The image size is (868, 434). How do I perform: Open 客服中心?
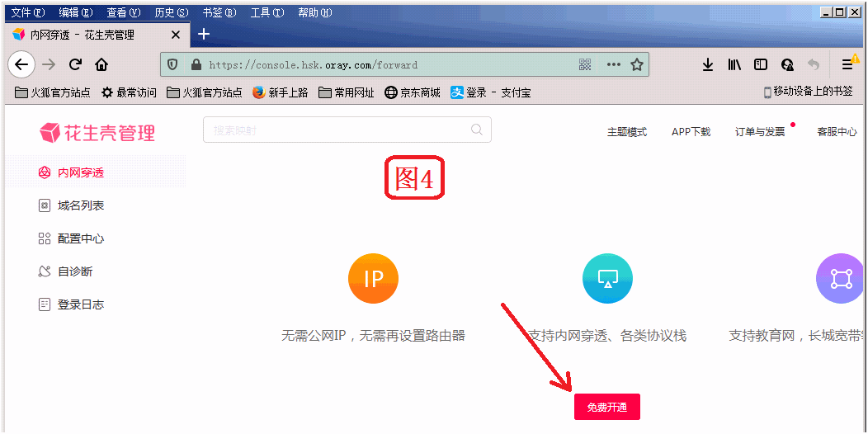pyautogui.click(x=837, y=132)
